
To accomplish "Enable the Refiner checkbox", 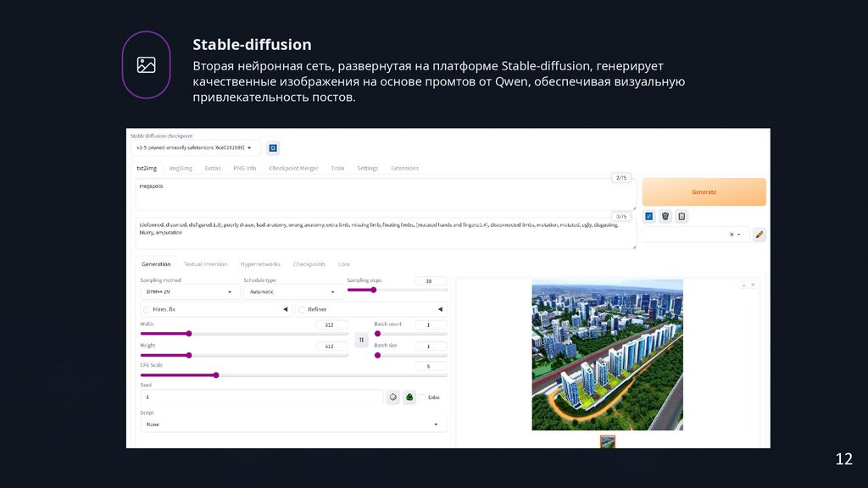I will click(302, 309).
